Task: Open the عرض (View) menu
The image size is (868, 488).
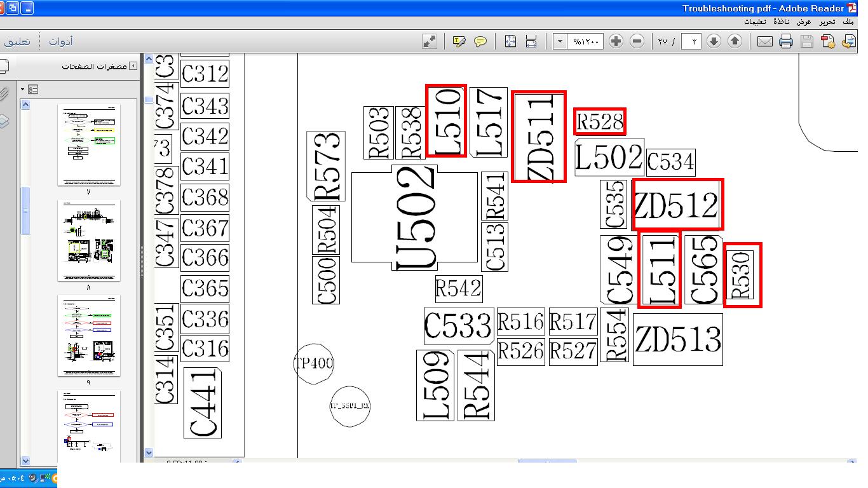Action: point(804,22)
